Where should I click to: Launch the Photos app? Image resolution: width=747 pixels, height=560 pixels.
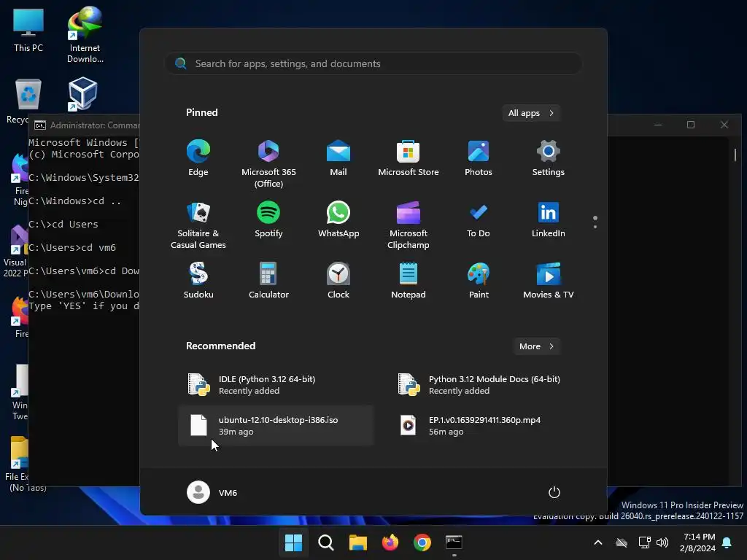click(479, 158)
